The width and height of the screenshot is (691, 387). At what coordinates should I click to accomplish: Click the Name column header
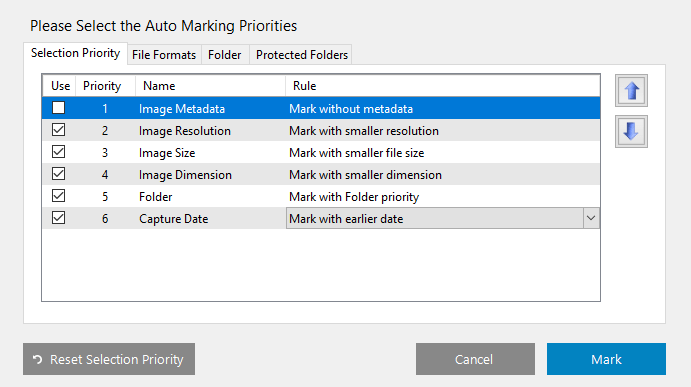point(210,86)
